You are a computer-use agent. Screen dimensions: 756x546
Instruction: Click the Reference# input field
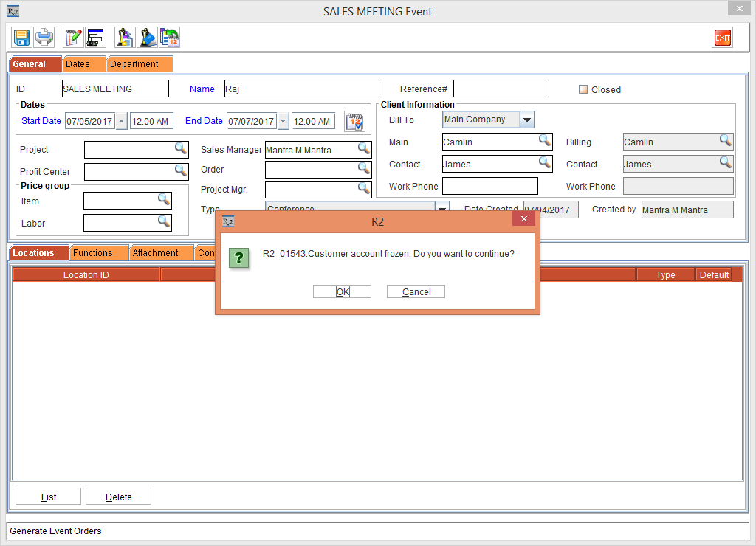(501, 89)
